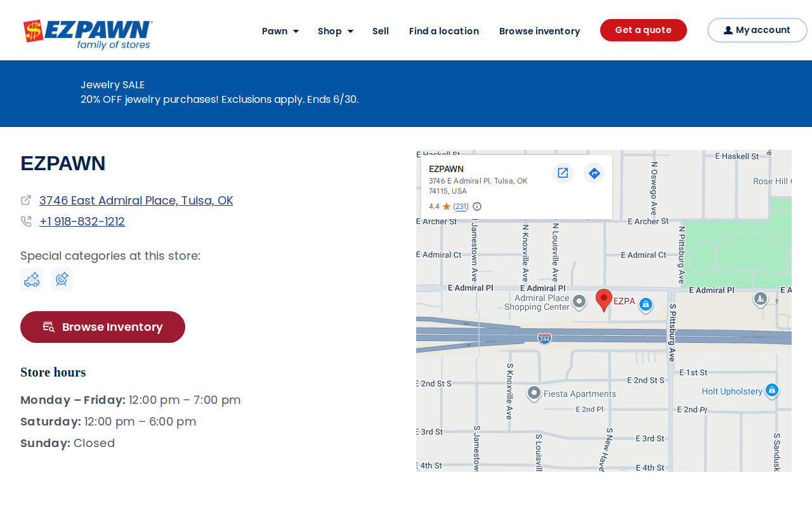Go to Find a location
This screenshot has width=812, height=508.
(x=444, y=31)
